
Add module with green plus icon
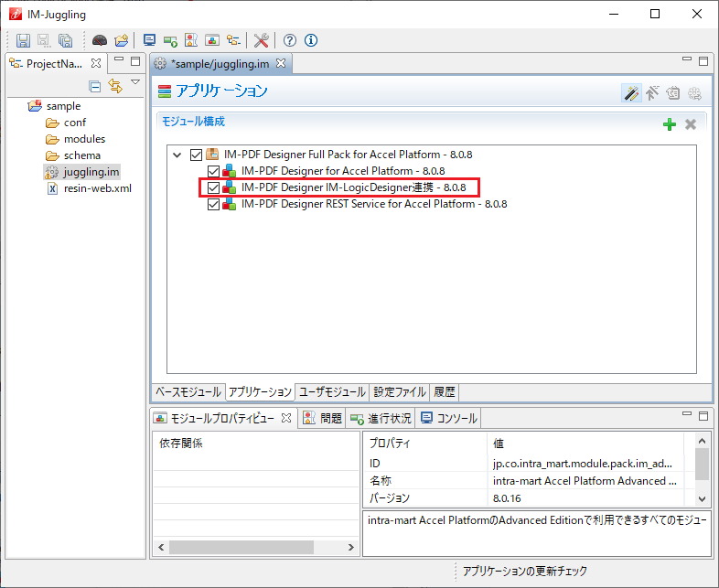coord(670,124)
